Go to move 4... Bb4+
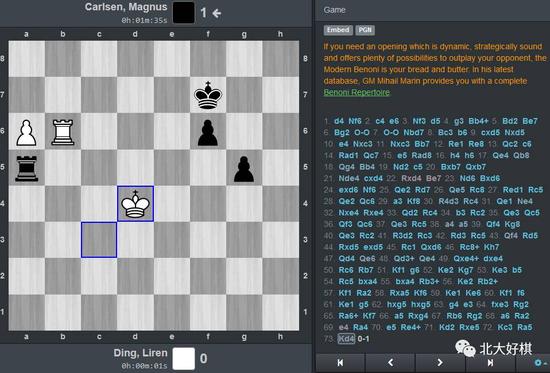 click(x=478, y=121)
